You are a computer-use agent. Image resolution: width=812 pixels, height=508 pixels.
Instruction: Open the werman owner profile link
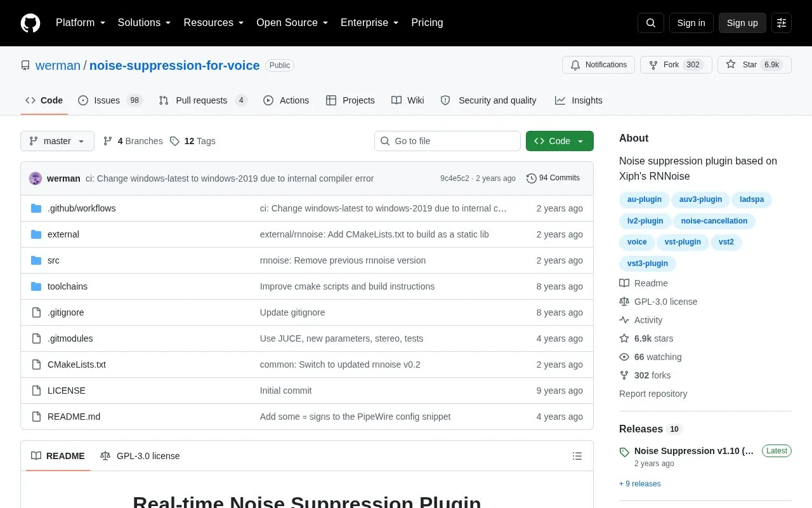coord(58,65)
